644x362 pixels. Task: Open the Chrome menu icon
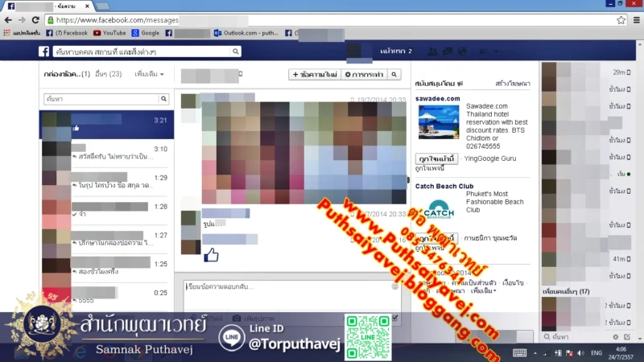pos(634,19)
